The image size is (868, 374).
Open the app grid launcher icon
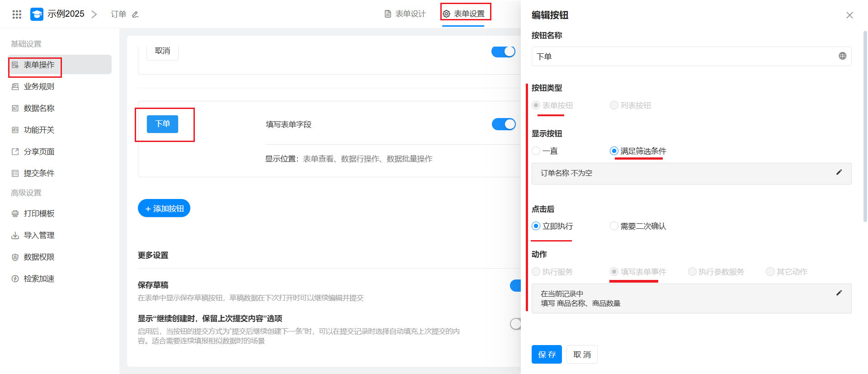(17, 14)
